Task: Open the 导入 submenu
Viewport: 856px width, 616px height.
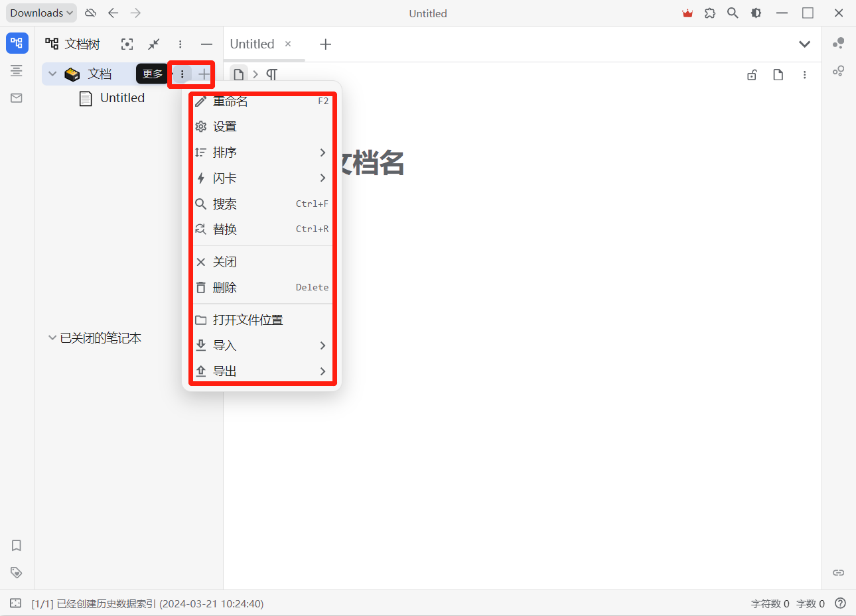Action: 263,345
